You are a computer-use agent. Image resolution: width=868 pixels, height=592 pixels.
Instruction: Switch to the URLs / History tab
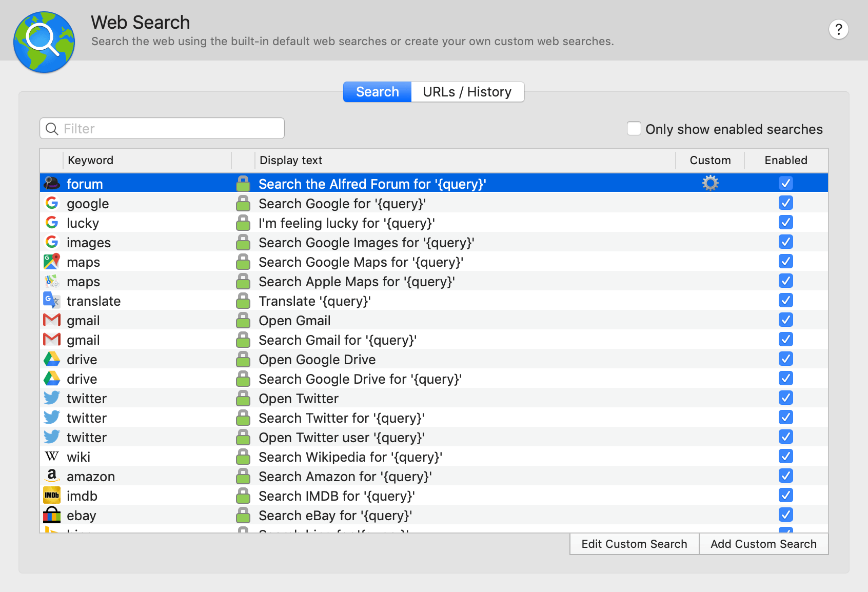click(466, 92)
